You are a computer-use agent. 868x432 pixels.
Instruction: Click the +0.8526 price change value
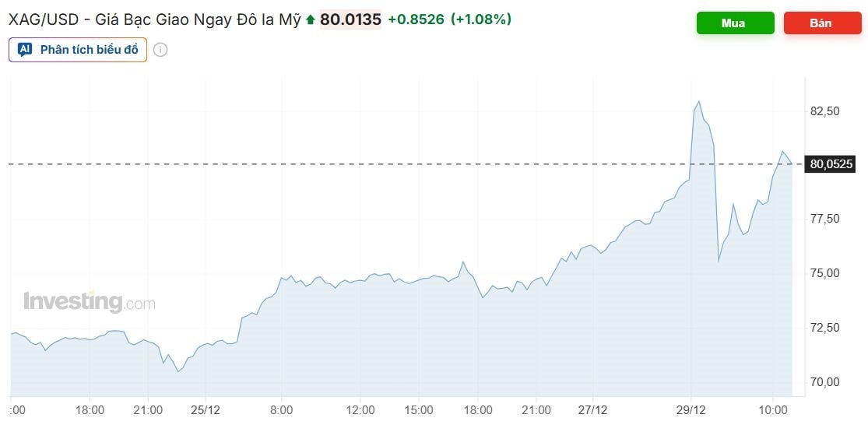click(416, 20)
